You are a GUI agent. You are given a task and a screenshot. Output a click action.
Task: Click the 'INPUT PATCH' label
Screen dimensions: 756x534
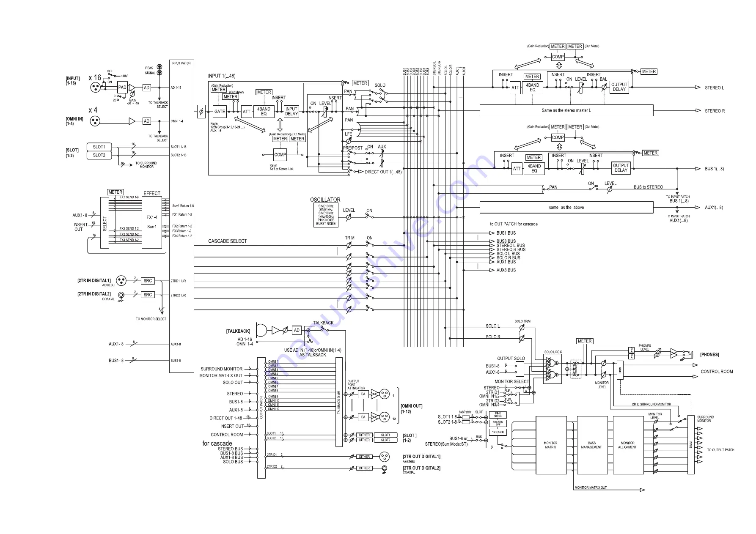[x=181, y=63]
